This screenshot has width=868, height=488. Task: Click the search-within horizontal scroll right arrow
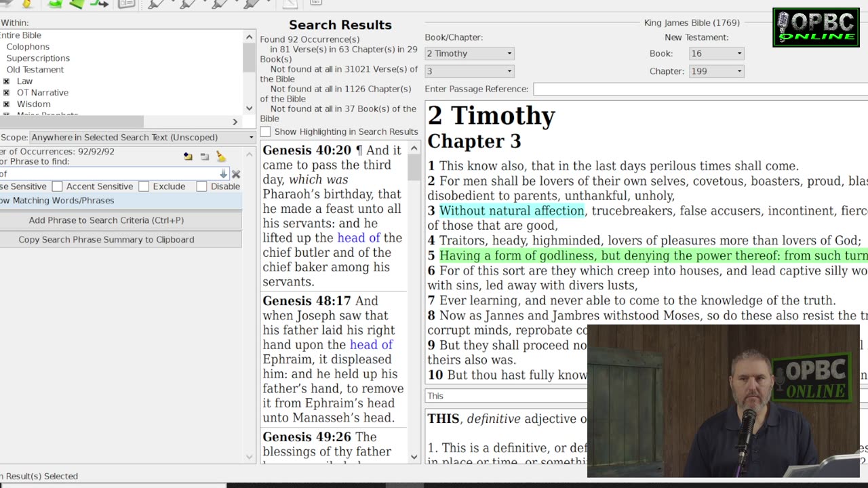pyautogui.click(x=235, y=122)
